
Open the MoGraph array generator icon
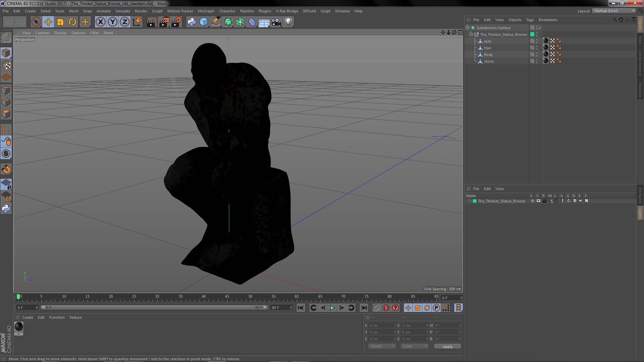click(x=240, y=22)
